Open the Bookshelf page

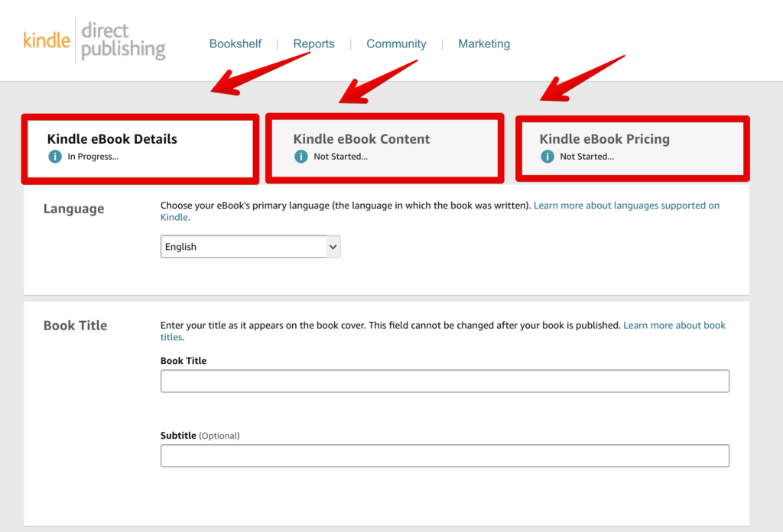[236, 44]
